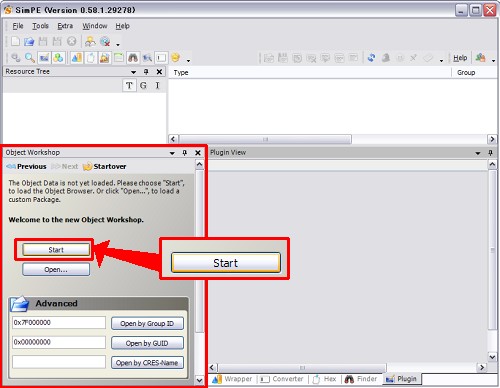Click the Open package folder icon
The image size is (500, 388).
(29, 41)
